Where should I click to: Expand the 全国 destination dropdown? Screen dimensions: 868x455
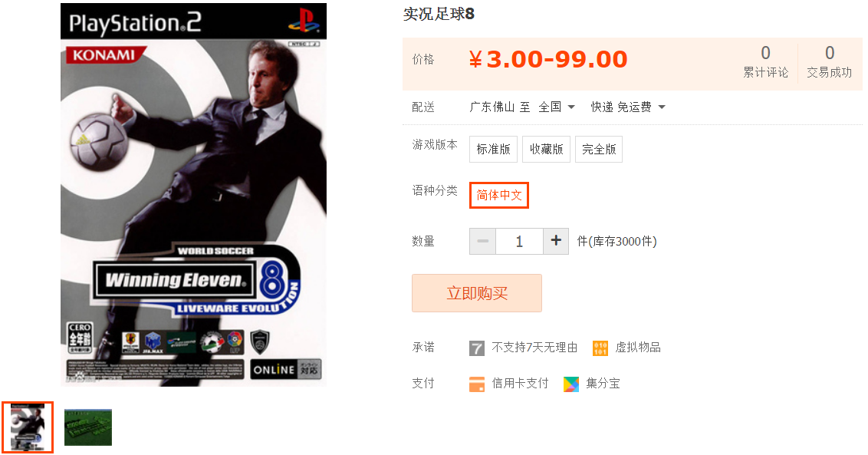pyautogui.click(x=557, y=107)
